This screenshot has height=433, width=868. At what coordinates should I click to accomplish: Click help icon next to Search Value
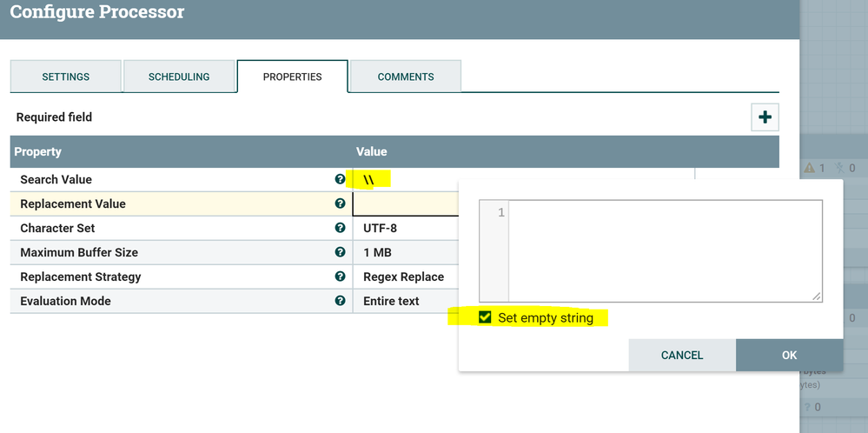click(340, 179)
